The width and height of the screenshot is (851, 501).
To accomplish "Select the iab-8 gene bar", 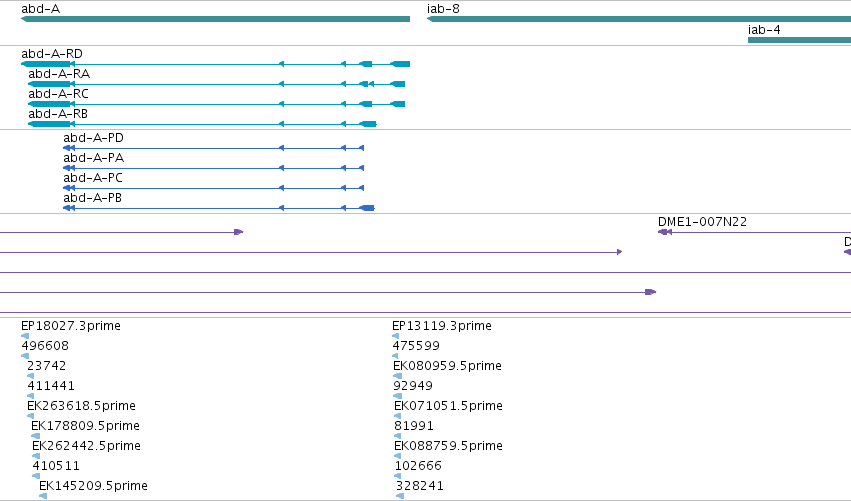I will click(x=639, y=19).
